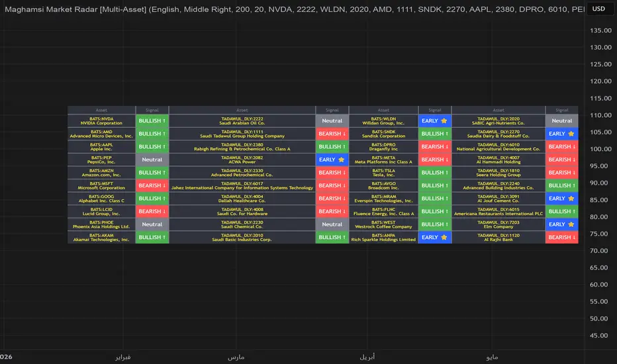Click the Signal header above the SABIC Neutral cell
Viewport: 617px width, 364px height.
562,110
